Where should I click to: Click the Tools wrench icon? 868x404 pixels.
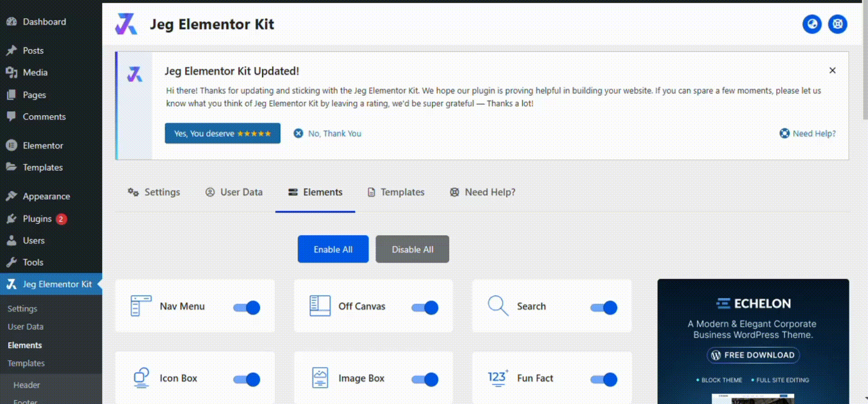tap(11, 262)
